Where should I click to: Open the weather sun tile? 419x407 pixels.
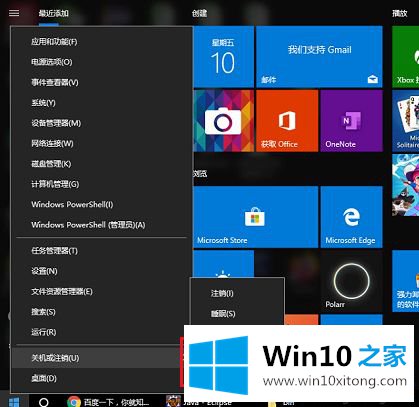(223, 264)
